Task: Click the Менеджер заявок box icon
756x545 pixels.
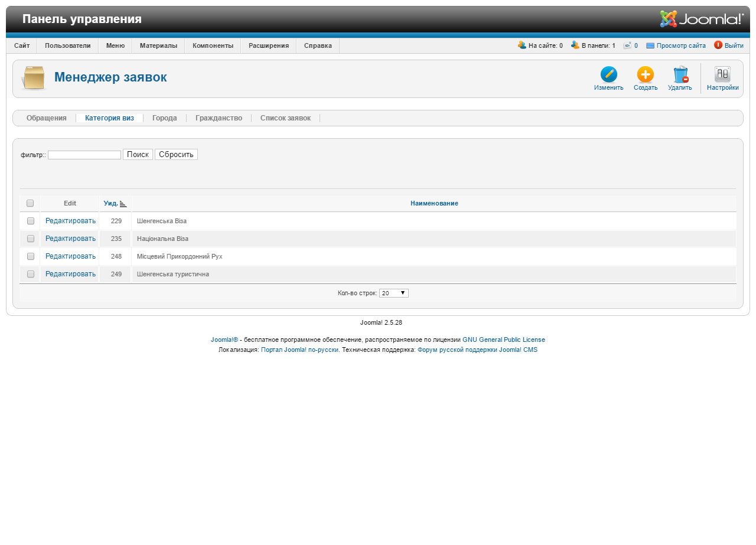Action: (34, 78)
